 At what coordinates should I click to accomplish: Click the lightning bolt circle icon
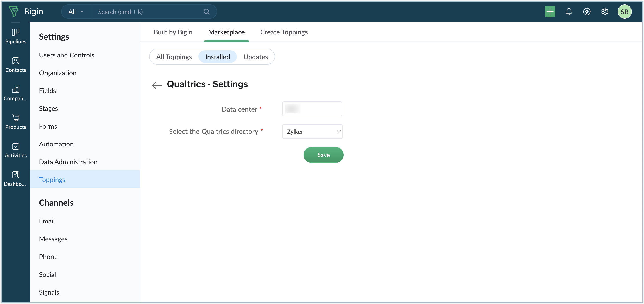click(x=587, y=12)
